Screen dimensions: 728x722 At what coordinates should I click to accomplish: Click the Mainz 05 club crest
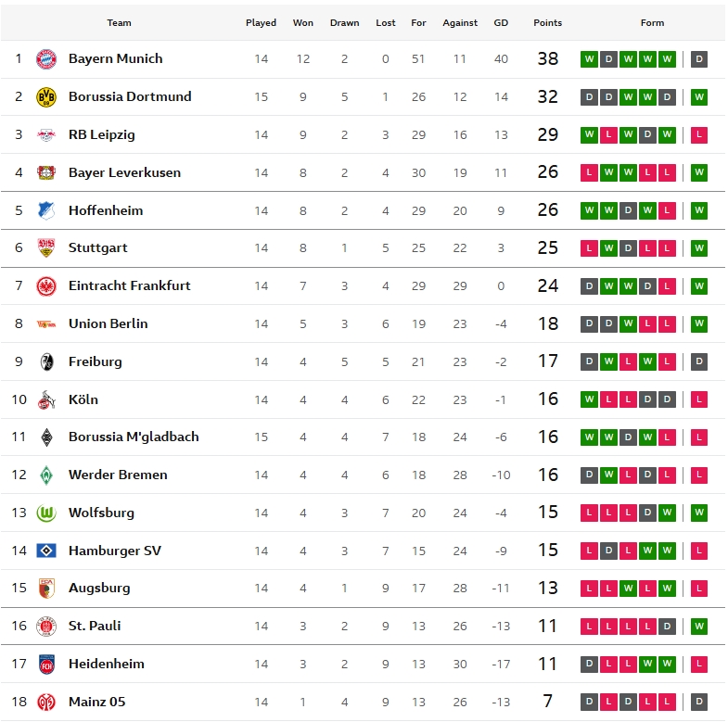click(45, 702)
